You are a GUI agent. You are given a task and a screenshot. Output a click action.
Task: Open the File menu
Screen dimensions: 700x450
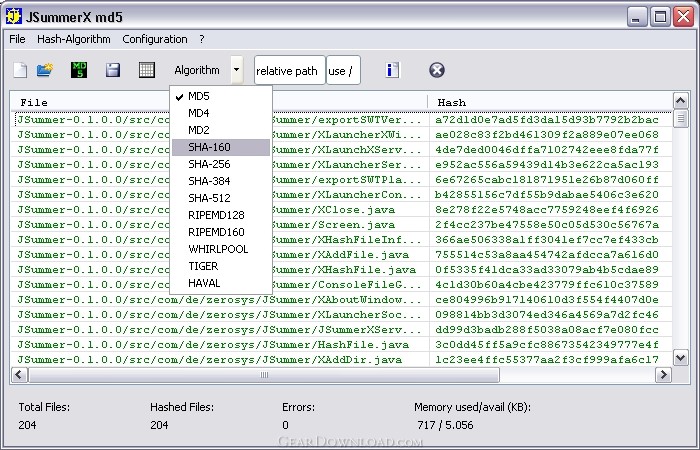[x=17, y=39]
